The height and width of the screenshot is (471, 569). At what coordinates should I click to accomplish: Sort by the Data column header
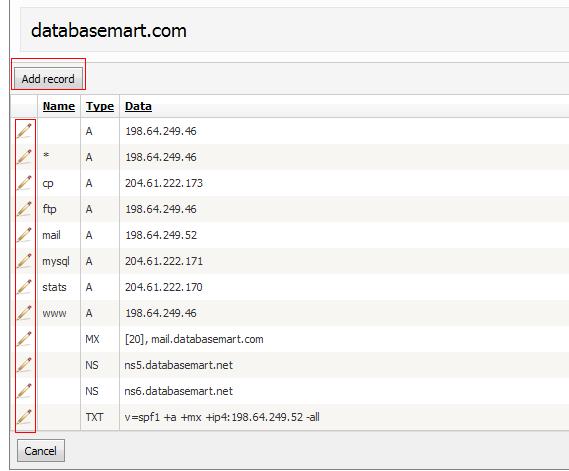[138, 106]
